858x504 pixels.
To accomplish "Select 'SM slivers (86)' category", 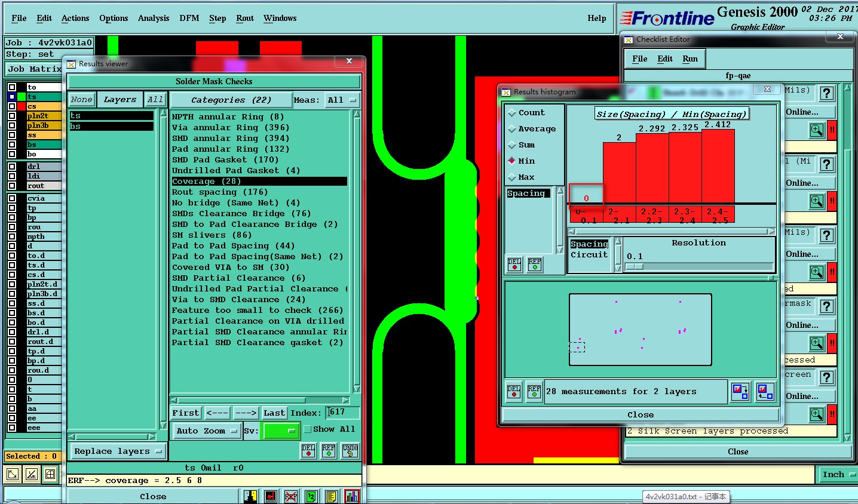I will (212, 235).
